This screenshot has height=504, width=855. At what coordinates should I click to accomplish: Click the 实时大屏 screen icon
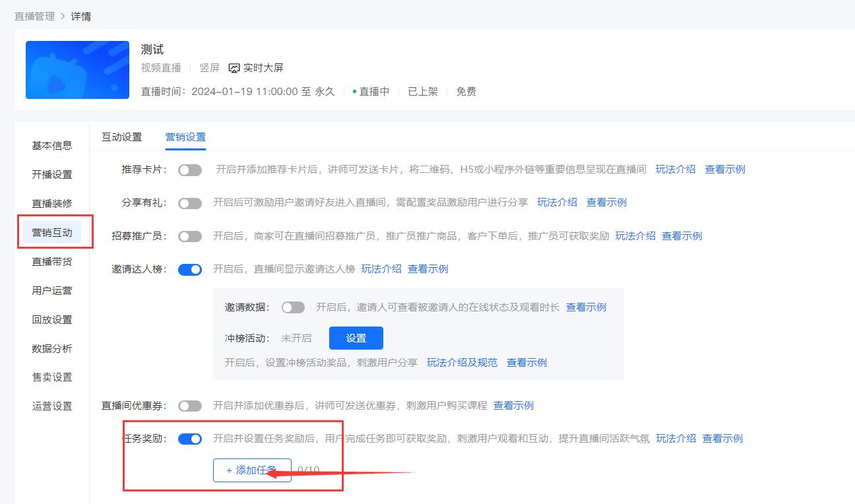point(234,67)
